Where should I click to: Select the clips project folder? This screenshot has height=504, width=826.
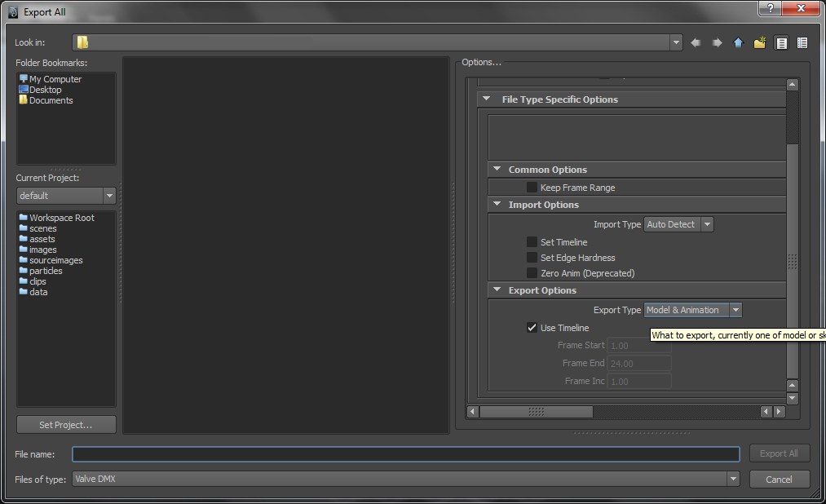click(x=33, y=281)
